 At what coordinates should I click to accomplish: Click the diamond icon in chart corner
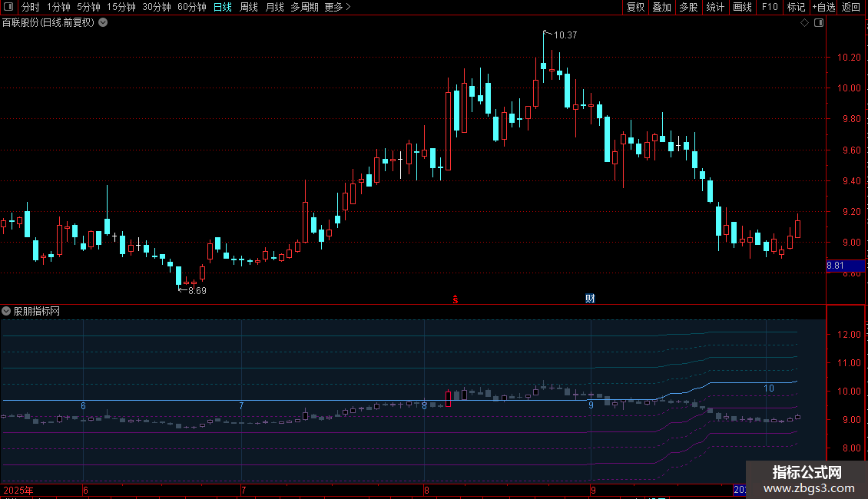coord(805,23)
